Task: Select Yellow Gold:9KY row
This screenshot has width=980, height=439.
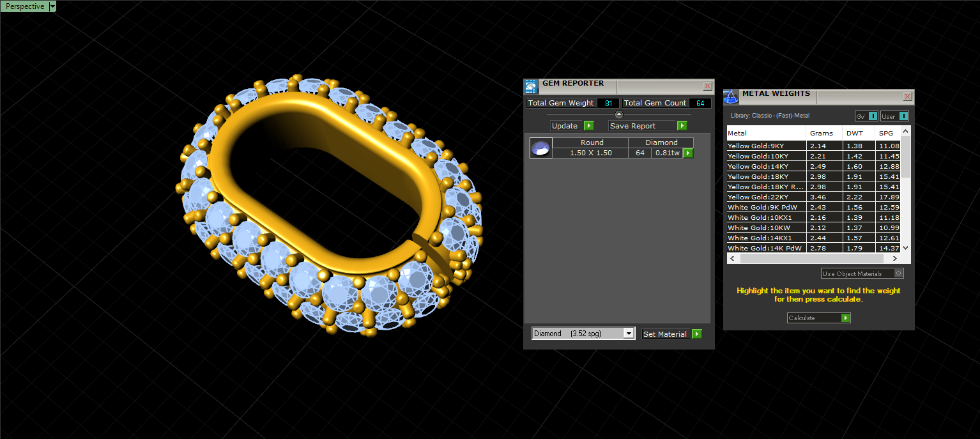Action: point(814,146)
